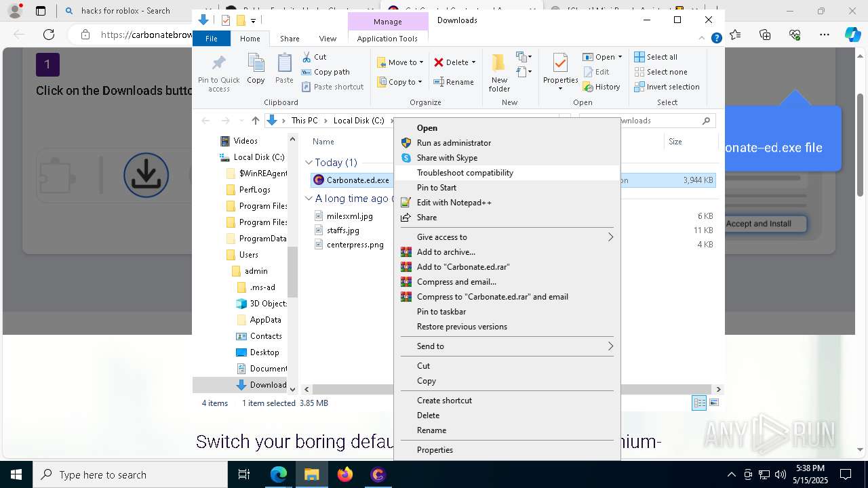868x488 pixels.
Task: Click Select all in ribbon
Action: point(656,57)
